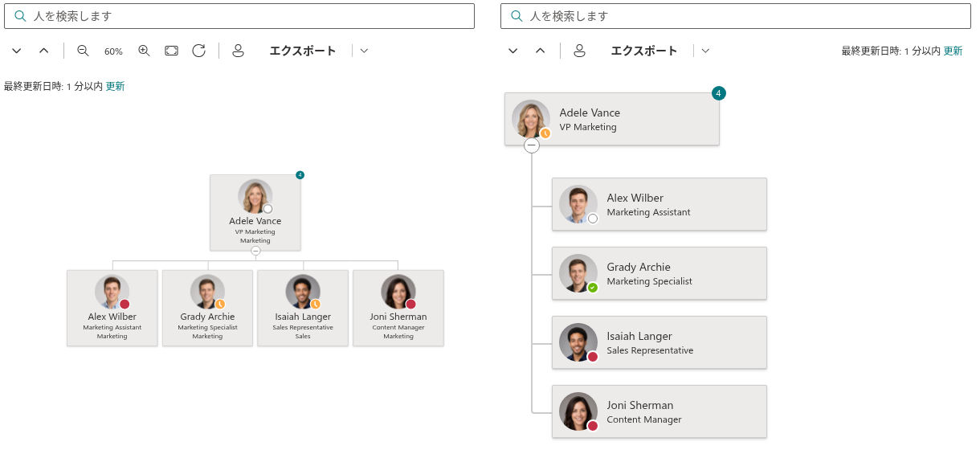Viewport: 980px width, 450px height.
Task: Click Marketing Specialist title in right list
Action: click(x=650, y=281)
